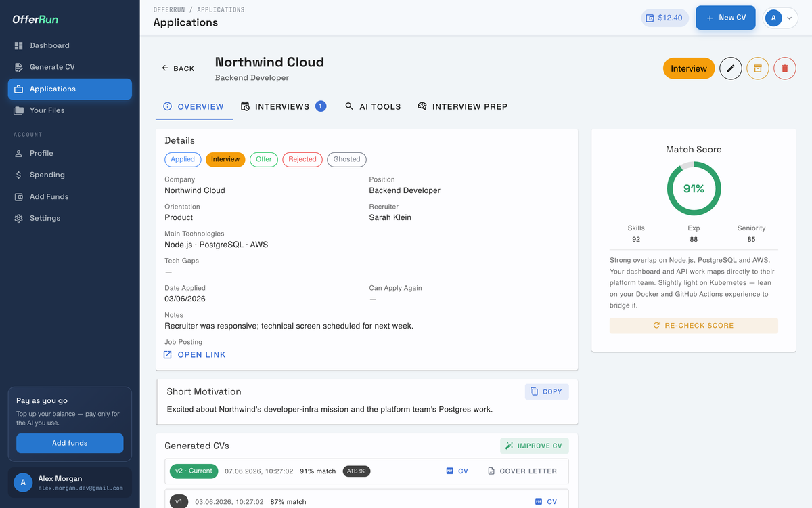
Task: Click the recruiter name Sarah Klein
Action: tap(390, 217)
